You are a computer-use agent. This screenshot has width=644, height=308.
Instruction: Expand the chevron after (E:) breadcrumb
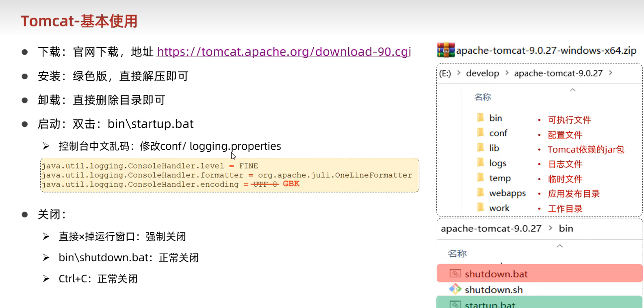[459, 73]
